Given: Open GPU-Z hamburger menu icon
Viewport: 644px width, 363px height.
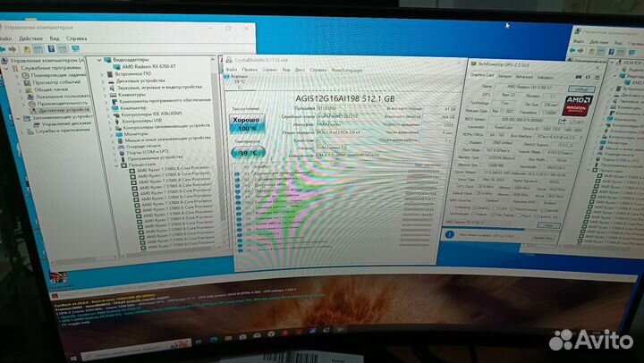Looking at the screenshot, I should point(597,77).
